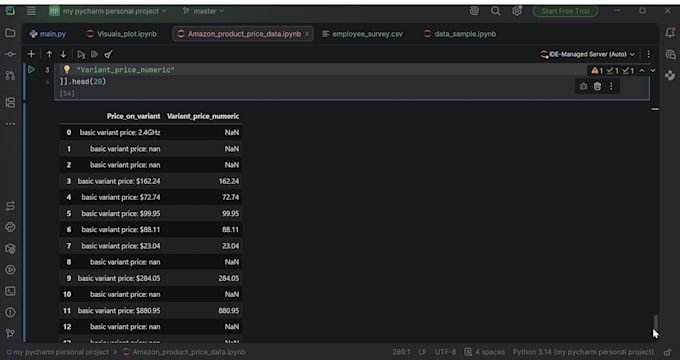This screenshot has width=680, height=360.
Task: Click the Price_on_variant column header
Action: pos(134,116)
